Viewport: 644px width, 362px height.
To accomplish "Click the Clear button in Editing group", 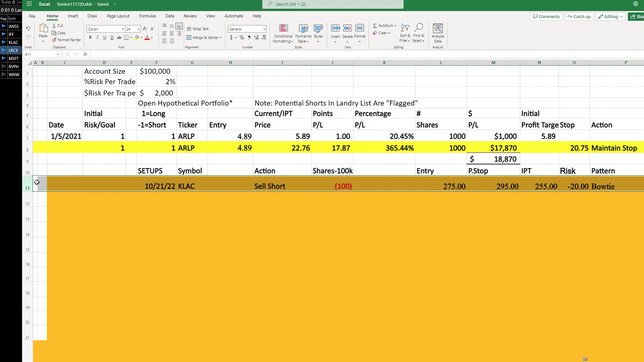I will tap(381, 33).
